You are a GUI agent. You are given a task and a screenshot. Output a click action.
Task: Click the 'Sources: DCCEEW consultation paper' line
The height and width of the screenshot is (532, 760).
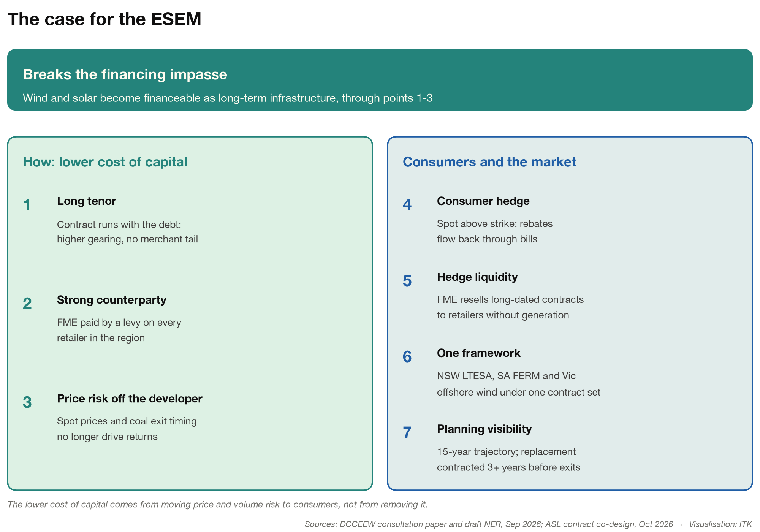489,524
